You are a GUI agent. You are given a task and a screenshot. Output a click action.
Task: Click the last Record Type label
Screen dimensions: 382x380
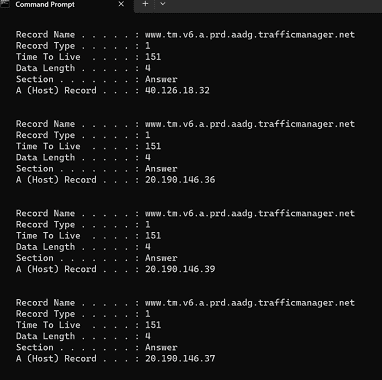click(x=45, y=314)
